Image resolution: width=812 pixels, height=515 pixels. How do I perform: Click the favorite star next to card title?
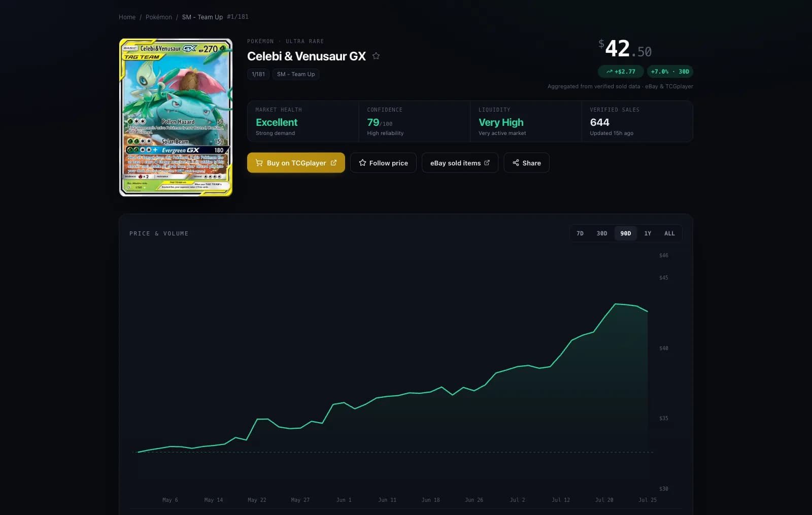pos(376,56)
